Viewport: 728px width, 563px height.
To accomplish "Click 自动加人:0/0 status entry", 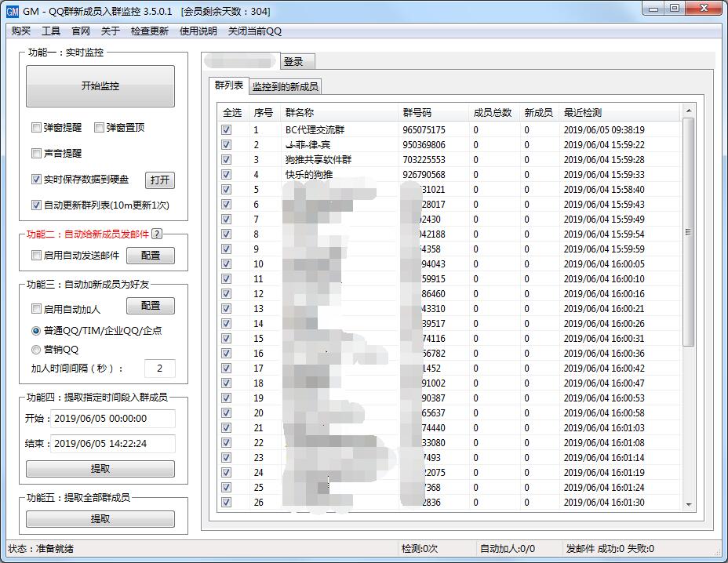I will pos(507,549).
